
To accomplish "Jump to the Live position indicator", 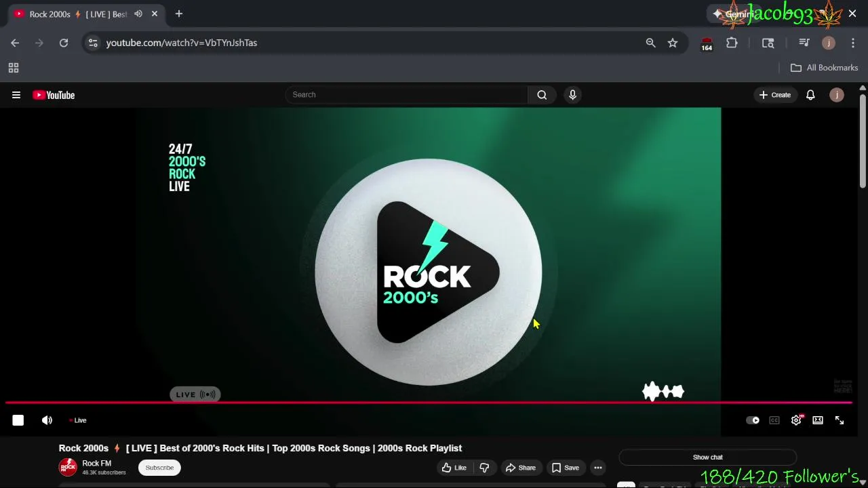I will point(78,420).
